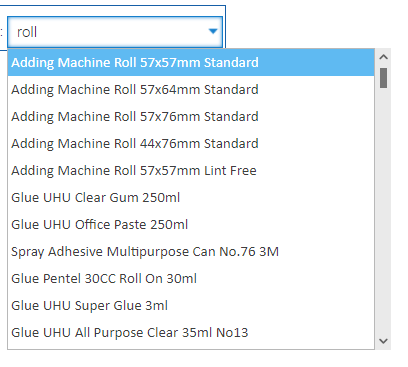Screen dimensions: 408x367
Task: Select Adding Machine Roll 57x57mm Lint Free
Action: click(x=191, y=170)
